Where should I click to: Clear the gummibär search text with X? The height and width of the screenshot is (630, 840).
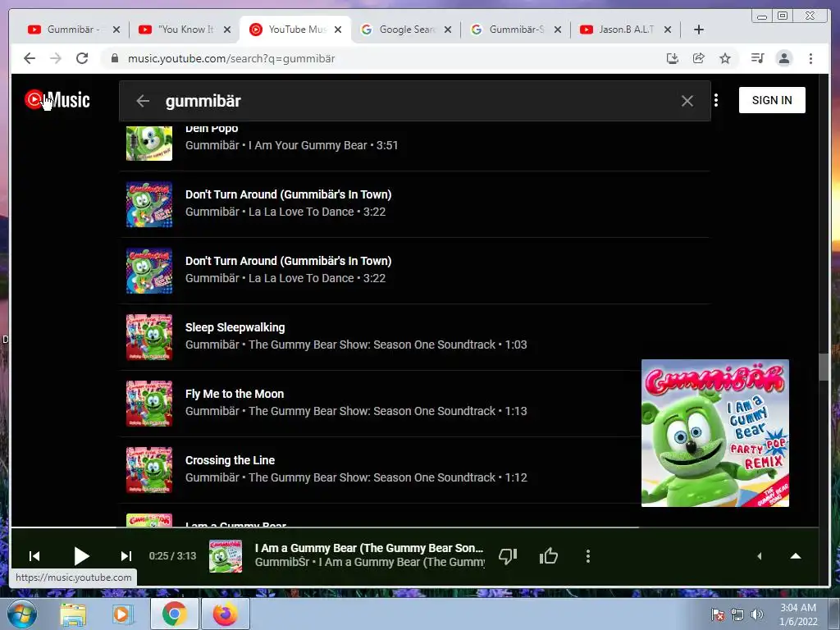tap(687, 101)
